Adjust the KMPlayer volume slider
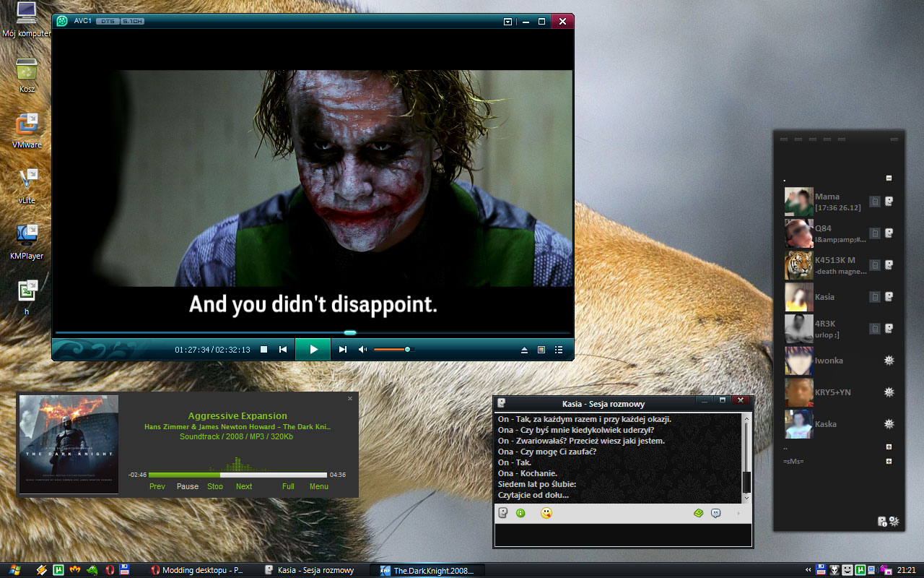Image resolution: width=924 pixels, height=578 pixels. [x=393, y=350]
